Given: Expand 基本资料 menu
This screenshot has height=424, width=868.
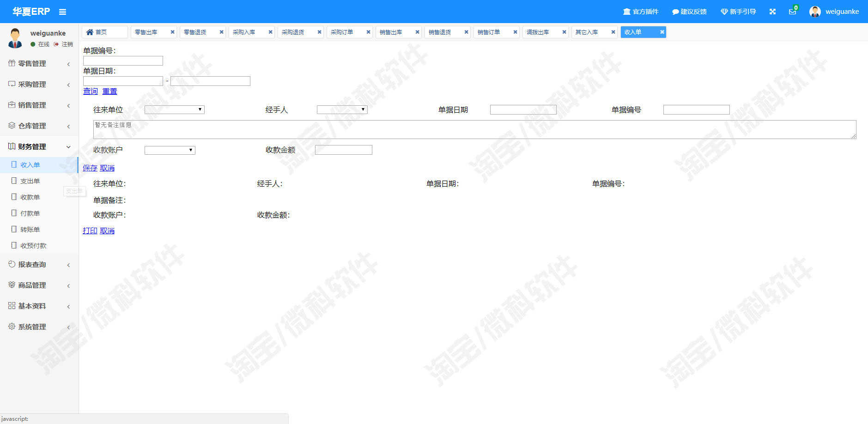Looking at the screenshot, I should click(39, 306).
